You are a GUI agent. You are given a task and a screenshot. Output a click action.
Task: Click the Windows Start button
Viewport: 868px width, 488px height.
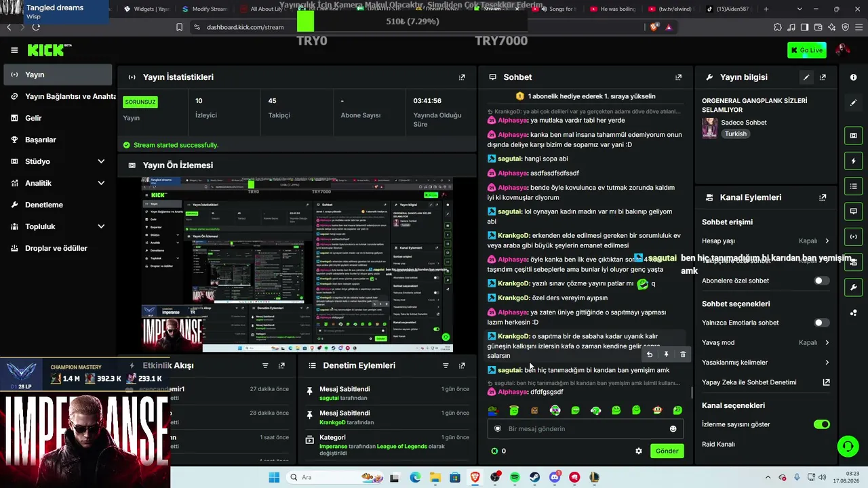274,477
